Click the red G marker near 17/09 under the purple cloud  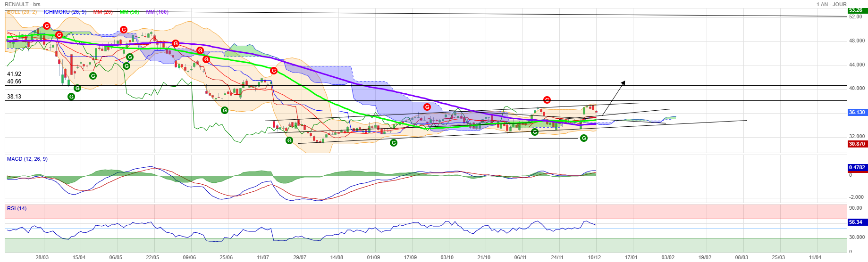(427, 107)
